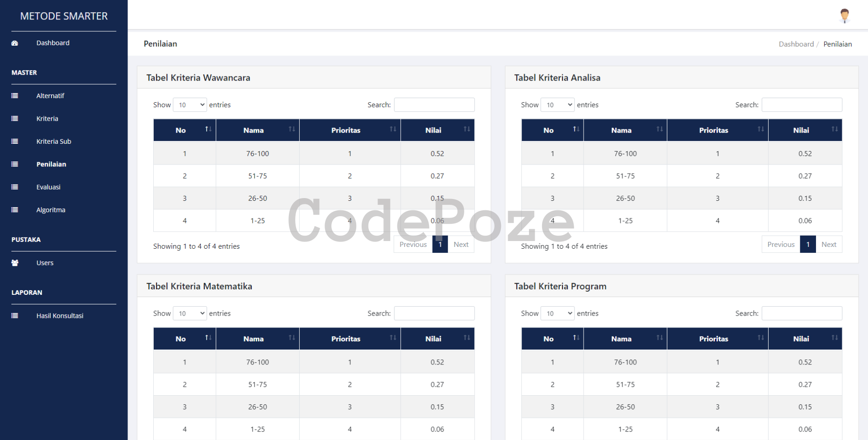
Task: Sort Analisa table by Prioritas column
Action: [x=717, y=130]
